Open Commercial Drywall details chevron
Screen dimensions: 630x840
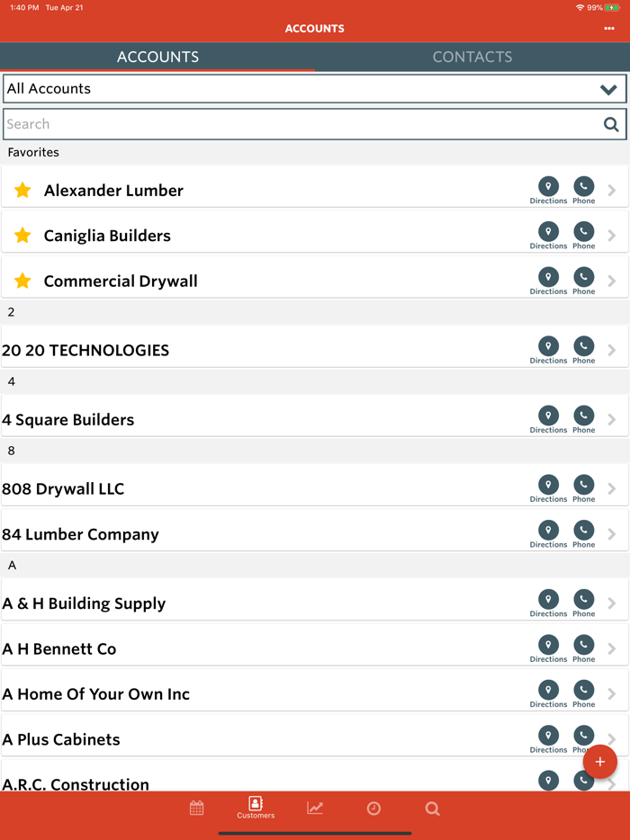(x=612, y=281)
